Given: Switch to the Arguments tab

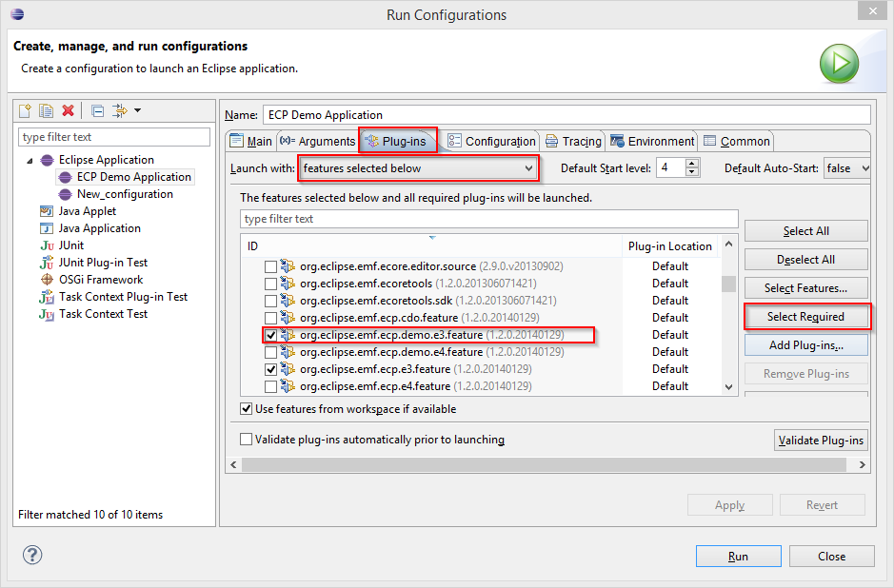Looking at the screenshot, I should (318, 142).
